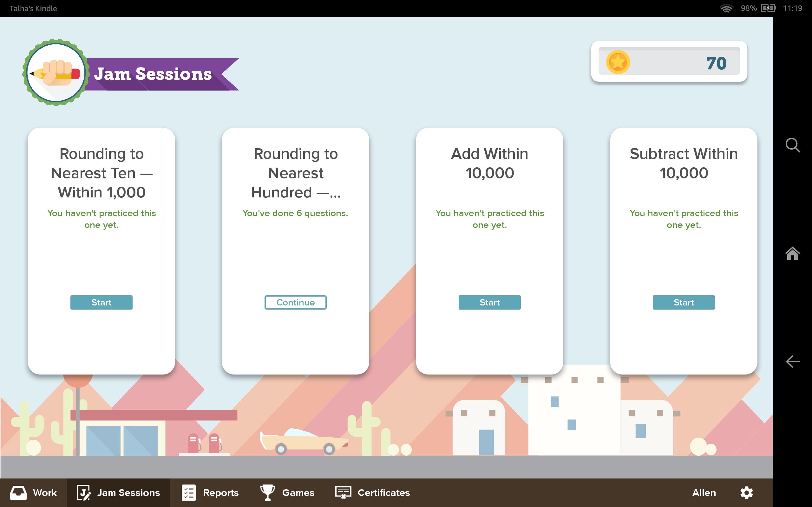The image size is (812, 507).
Task: Click the search magnifier icon
Action: (793, 145)
